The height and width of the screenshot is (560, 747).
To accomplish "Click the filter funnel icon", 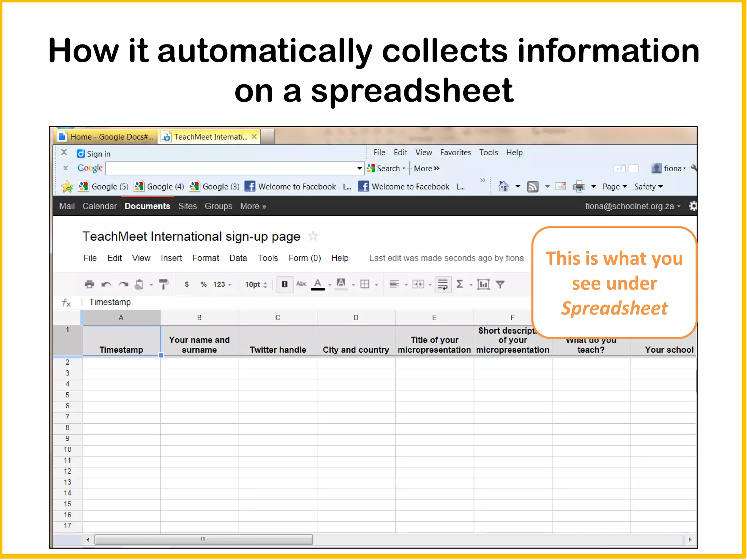I will 500,284.
